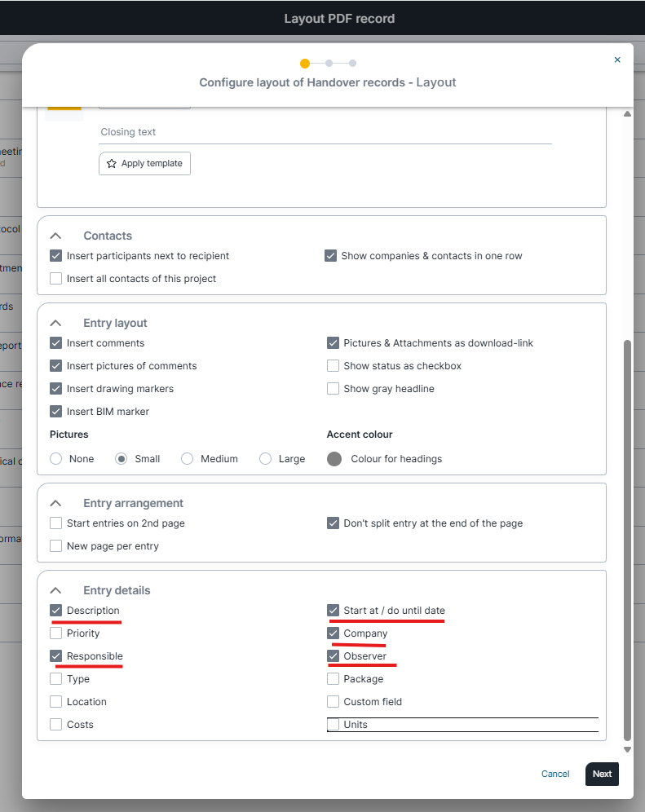This screenshot has width=645, height=812.
Task: Close the layout dialog with the X icon
Action: point(617,60)
